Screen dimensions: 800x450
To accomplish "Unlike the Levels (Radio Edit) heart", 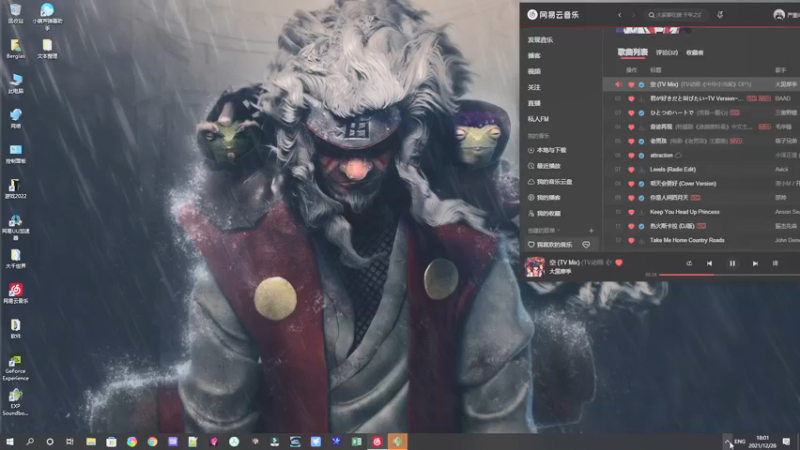I will click(631, 170).
